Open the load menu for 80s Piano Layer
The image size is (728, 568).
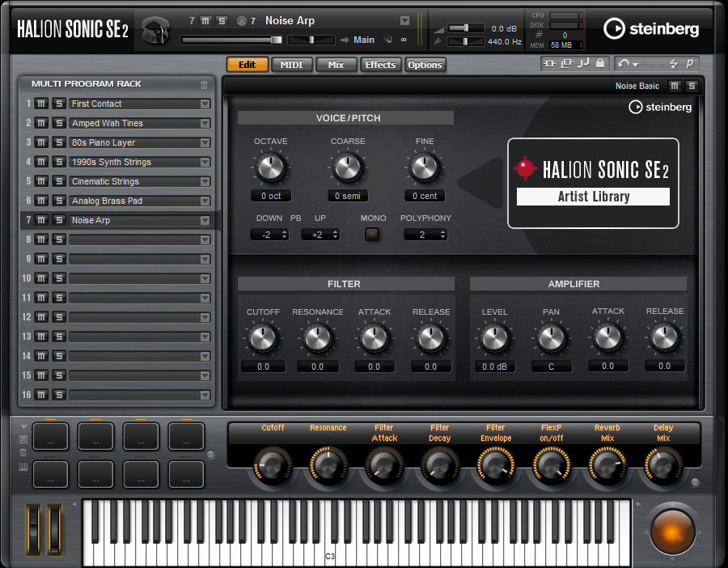point(205,143)
